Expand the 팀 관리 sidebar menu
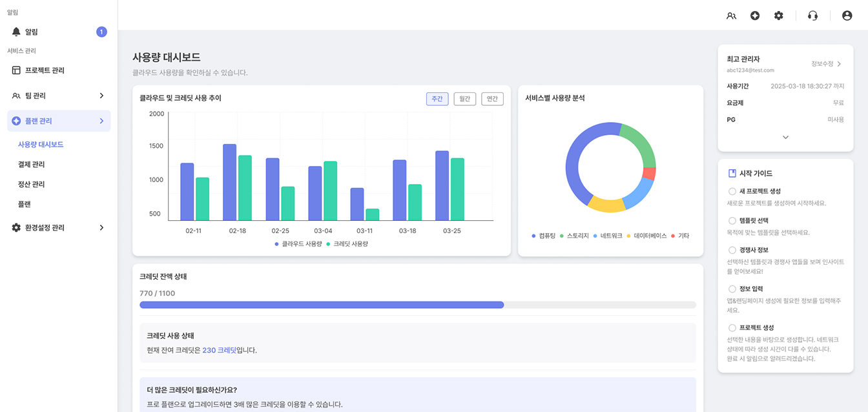This screenshot has height=412, width=868. (x=101, y=96)
